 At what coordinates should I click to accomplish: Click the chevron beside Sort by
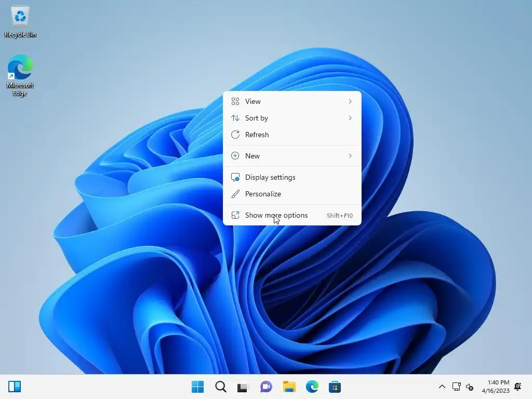coord(350,118)
